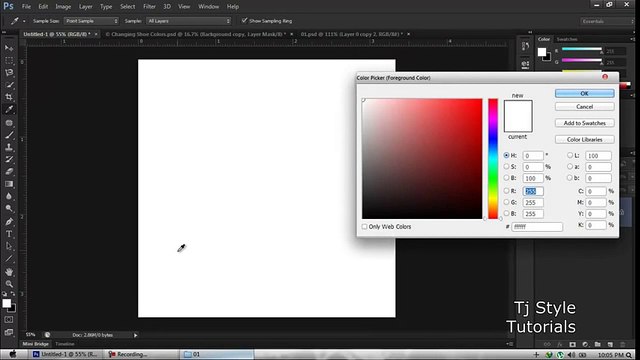
Task: Select the Hand tool
Action: pyautogui.click(x=9, y=272)
